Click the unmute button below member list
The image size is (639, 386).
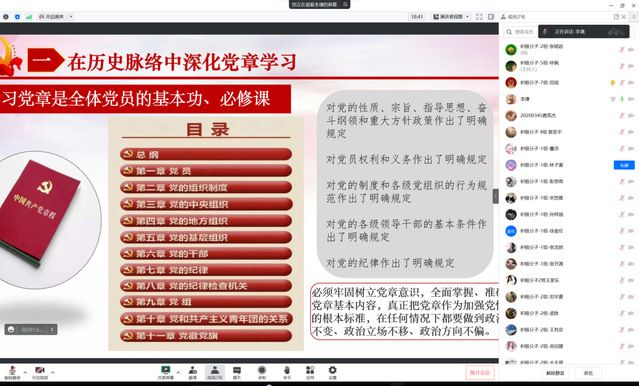pyautogui.click(x=555, y=373)
